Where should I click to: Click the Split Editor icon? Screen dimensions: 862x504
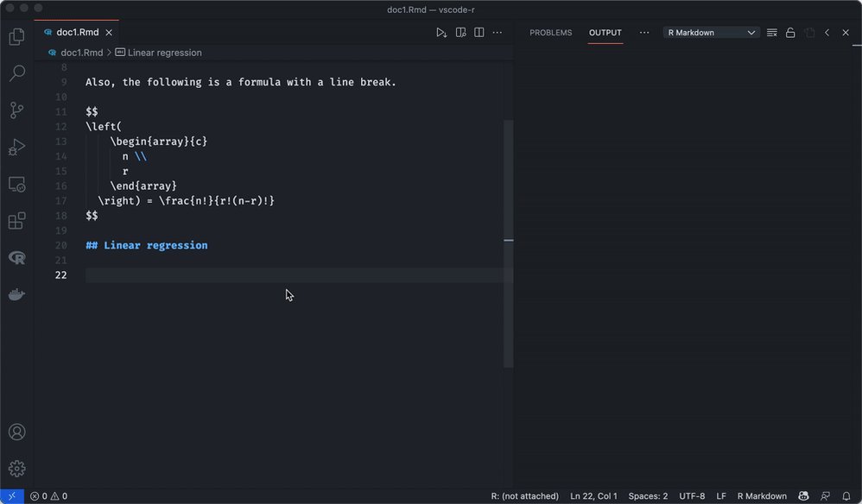point(479,32)
